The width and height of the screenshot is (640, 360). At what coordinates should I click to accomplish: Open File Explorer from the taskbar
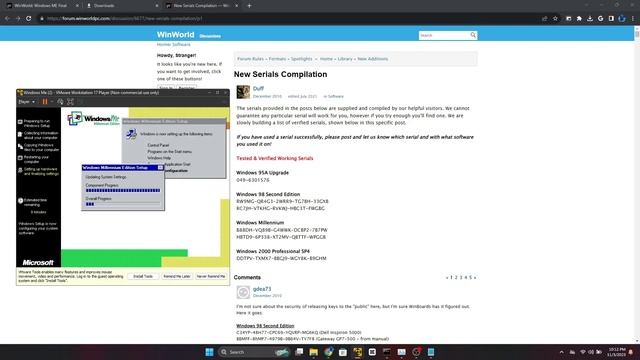(x=313, y=352)
